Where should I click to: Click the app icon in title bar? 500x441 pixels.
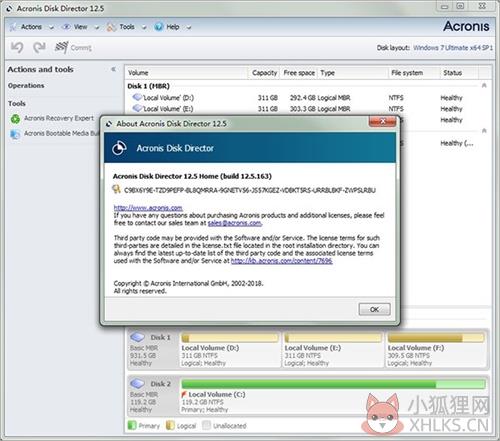9,9
